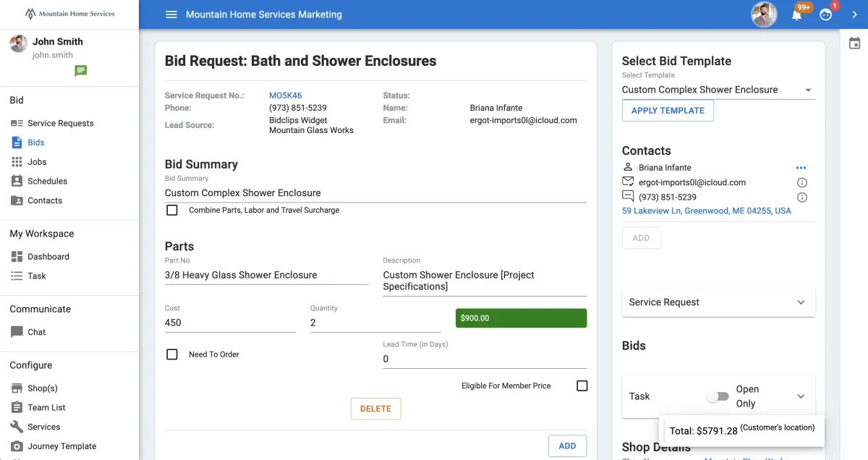Open the 59 Lakeview Ln address link

707,211
